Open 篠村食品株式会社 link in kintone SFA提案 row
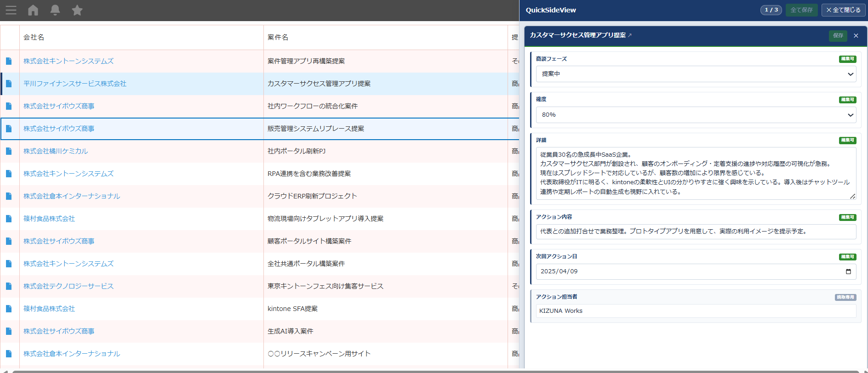868x373 pixels. tap(49, 309)
